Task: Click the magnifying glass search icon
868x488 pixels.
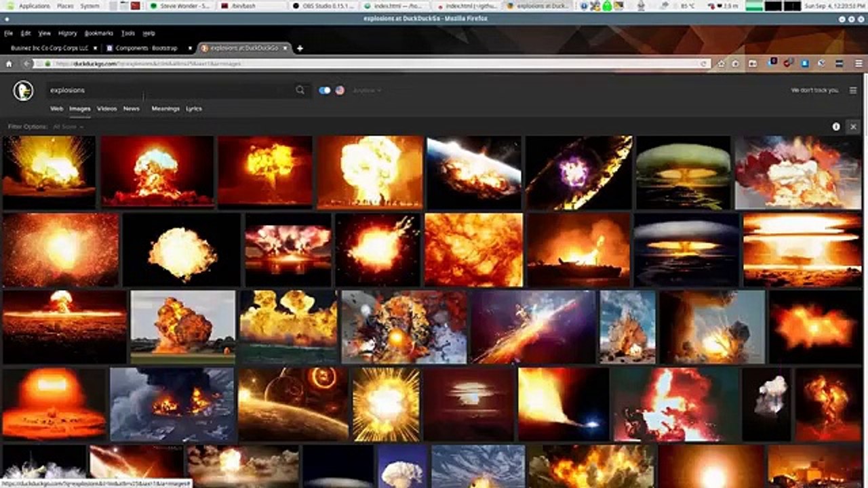Action: (x=300, y=90)
